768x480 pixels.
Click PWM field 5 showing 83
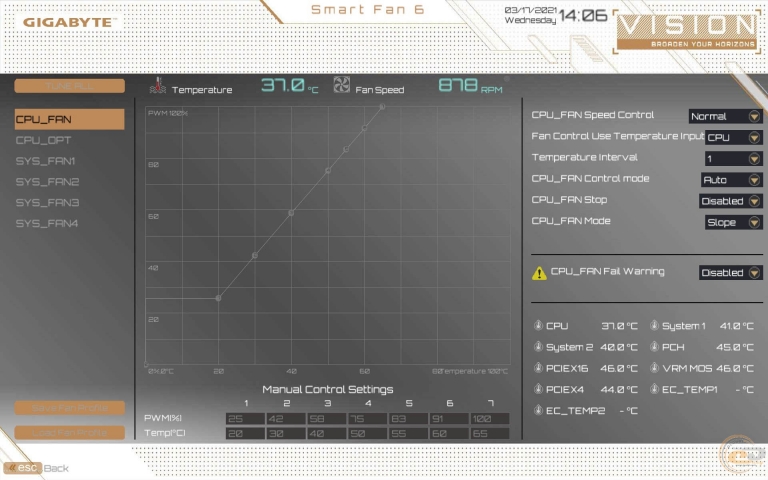(x=408, y=419)
